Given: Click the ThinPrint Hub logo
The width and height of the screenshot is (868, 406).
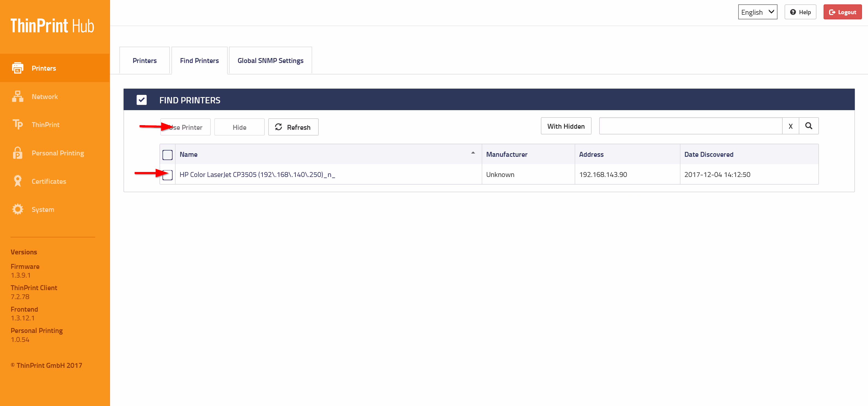Looking at the screenshot, I should (52, 26).
